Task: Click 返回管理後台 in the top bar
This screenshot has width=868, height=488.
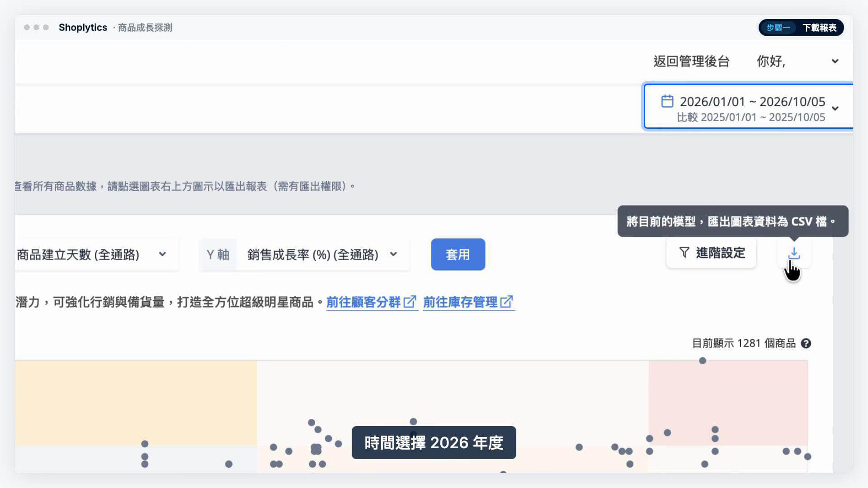Action: [691, 61]
